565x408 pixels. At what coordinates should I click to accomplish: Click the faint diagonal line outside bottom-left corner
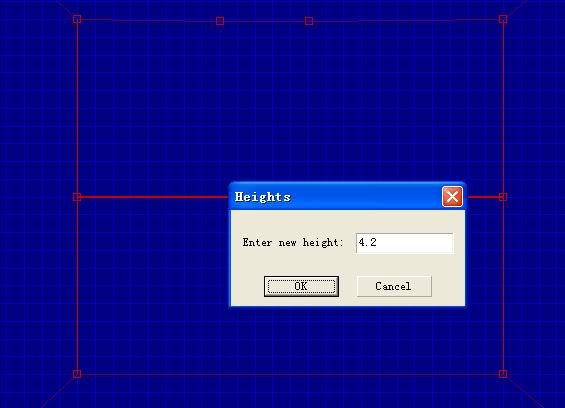(x=58, y=391)
